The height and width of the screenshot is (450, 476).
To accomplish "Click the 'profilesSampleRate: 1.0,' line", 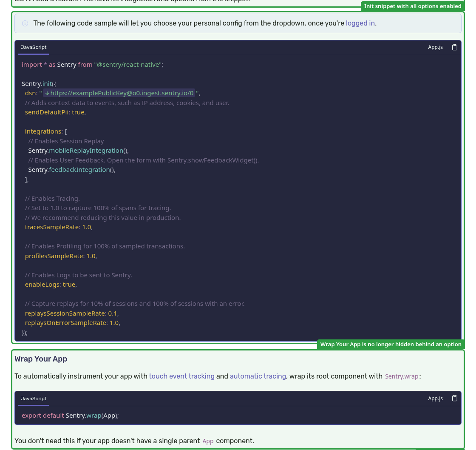I will pos(61,256).
